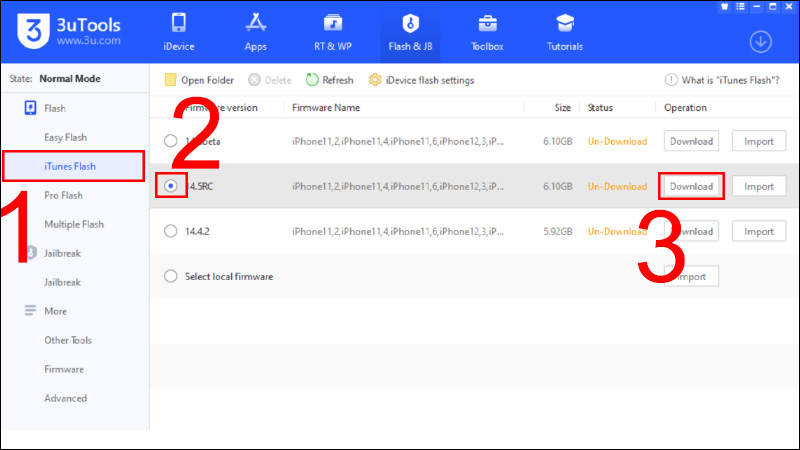Open Other Tools in sidebar
The width and height of the screenshot is (800, 450).
point(68,340)
